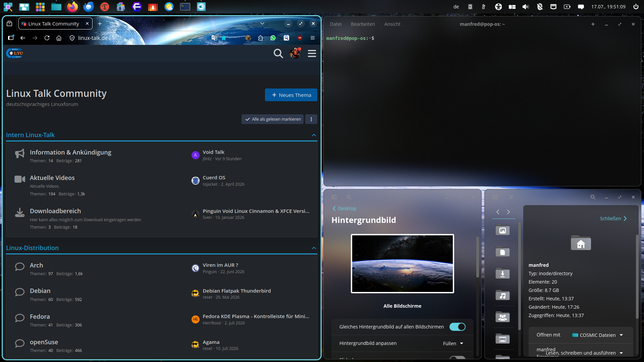This screenshot has height=362, width=644.
Task: Open the date and time applet
Action: coord(608,7)
